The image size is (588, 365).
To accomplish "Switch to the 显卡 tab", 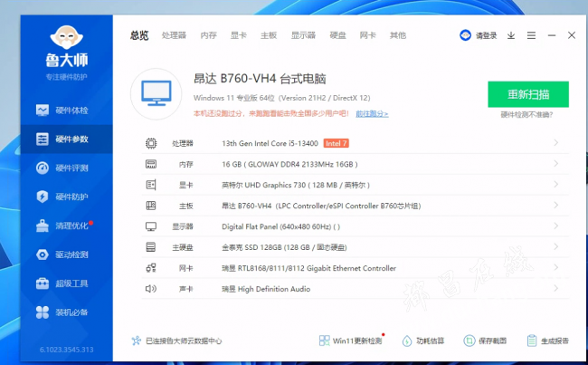I will coord(239,35).
